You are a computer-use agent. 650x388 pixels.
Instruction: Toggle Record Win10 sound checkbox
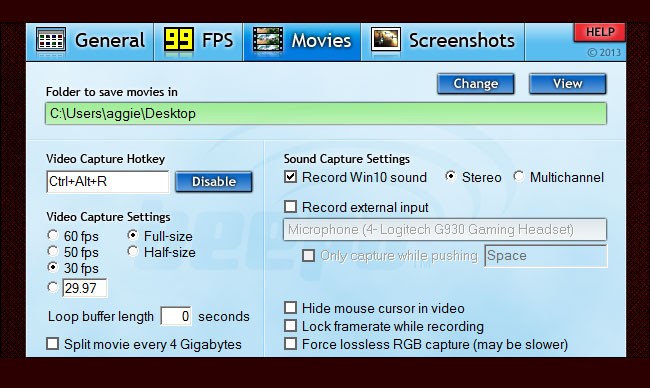[291, 177]
